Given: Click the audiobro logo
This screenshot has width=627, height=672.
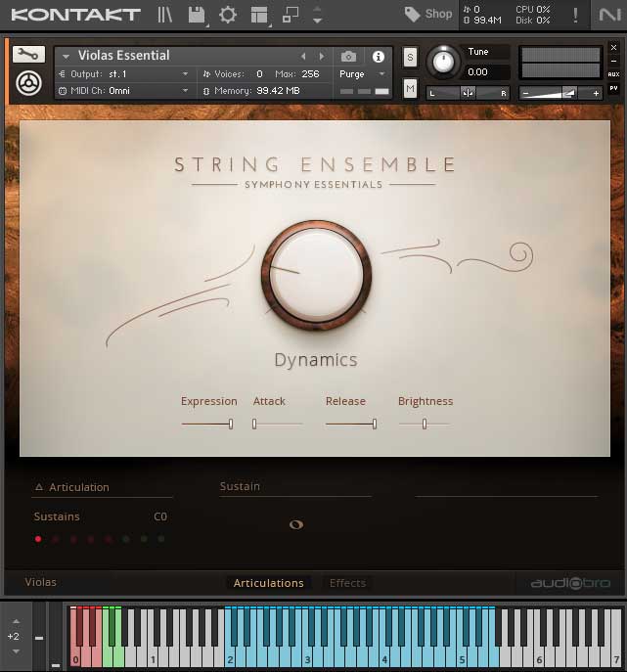Looking at the screenshot, I should (570, 583).
